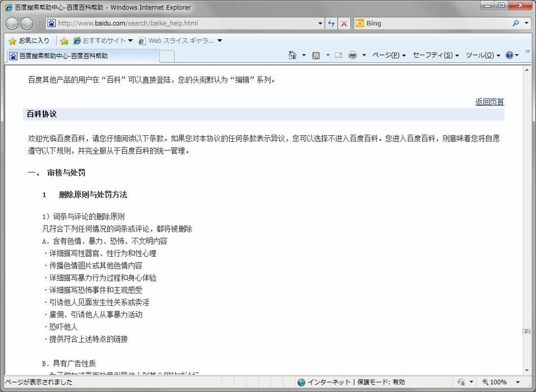Image resolution: width=536 pixels, height=392 pixels.
Task: Click the new tab button
Action: click(x=167, y=56)
